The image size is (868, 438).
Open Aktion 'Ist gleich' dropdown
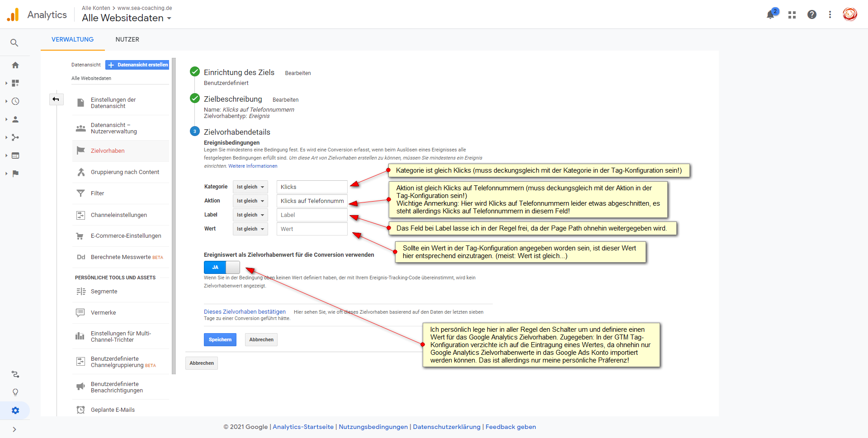point(250,201)
